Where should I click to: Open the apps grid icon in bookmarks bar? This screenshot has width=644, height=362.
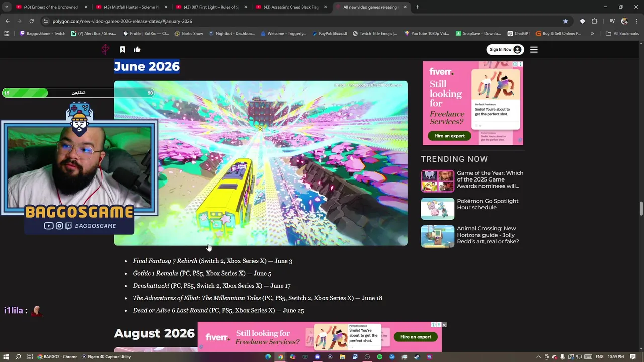7,34
